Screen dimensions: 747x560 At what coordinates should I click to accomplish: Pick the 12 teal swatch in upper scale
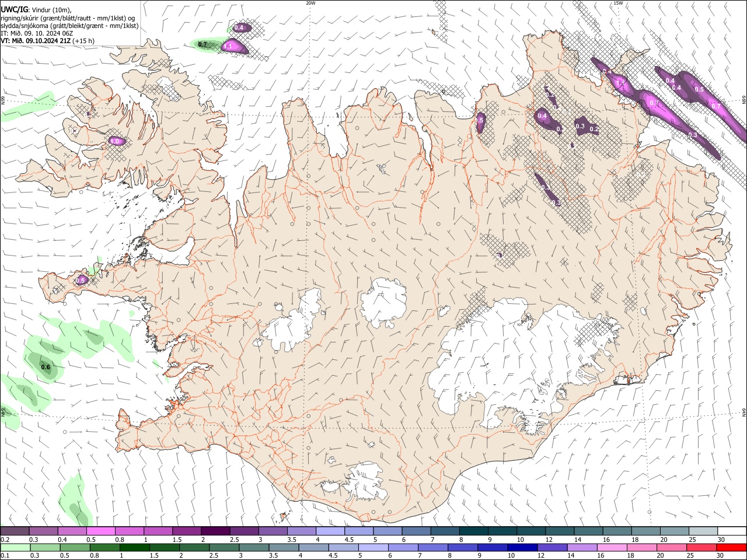point(560,531)
